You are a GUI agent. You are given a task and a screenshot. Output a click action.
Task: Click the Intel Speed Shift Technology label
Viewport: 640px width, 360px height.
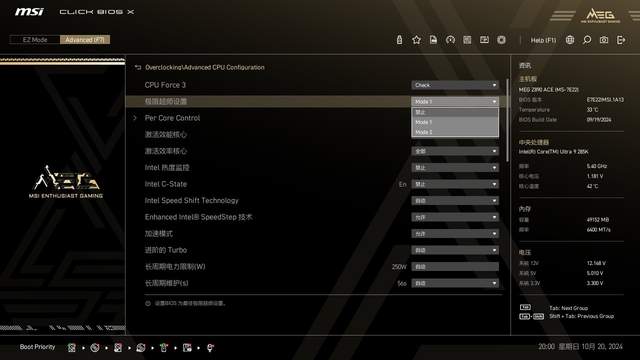[x=191, y=200]
